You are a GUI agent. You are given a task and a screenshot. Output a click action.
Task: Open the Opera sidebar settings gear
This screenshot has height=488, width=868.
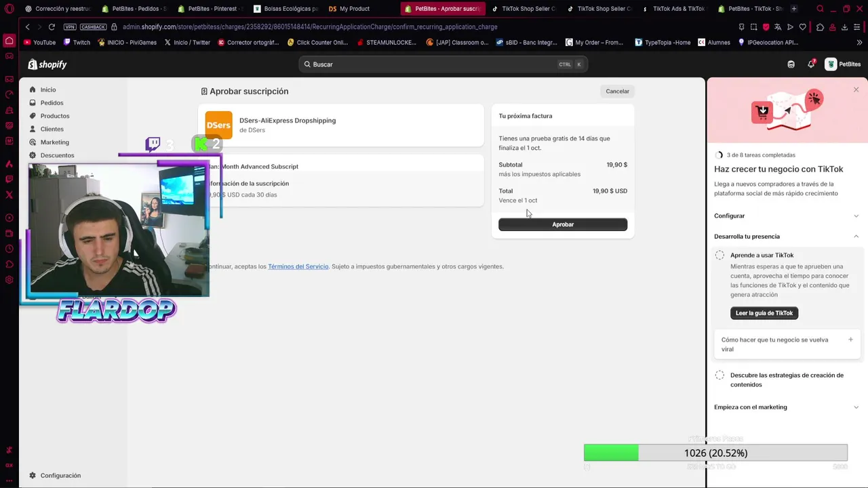coord(9,280)
